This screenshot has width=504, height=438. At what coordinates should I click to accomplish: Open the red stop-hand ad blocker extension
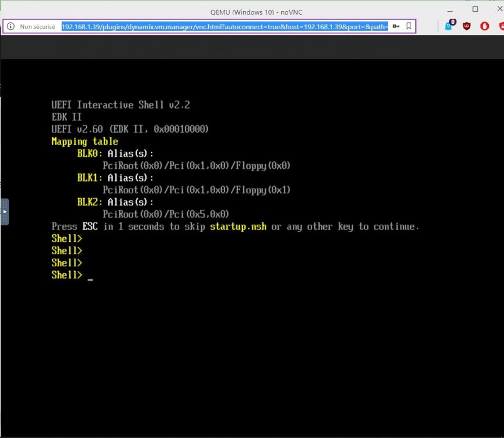click(x=485, y=26)
